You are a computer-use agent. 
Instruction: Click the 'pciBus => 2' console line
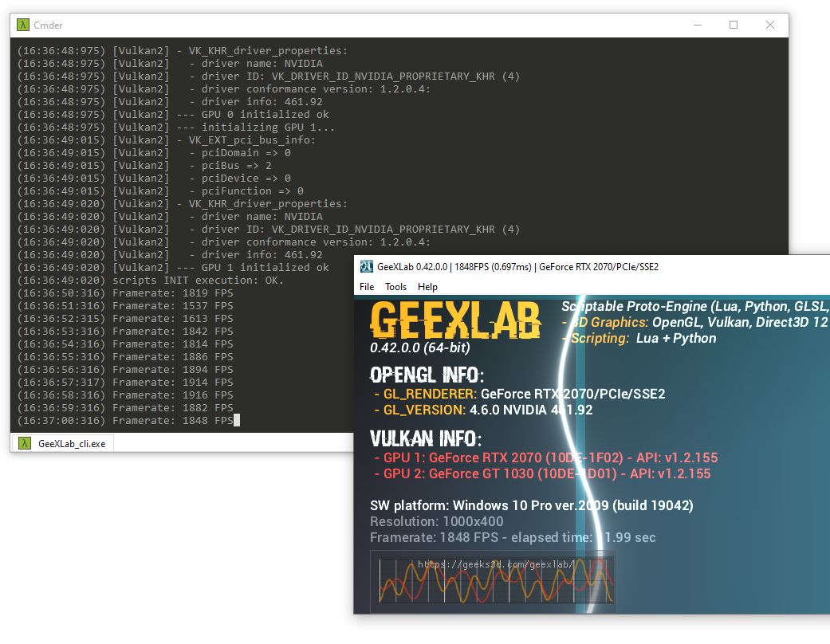pos(144,166)
